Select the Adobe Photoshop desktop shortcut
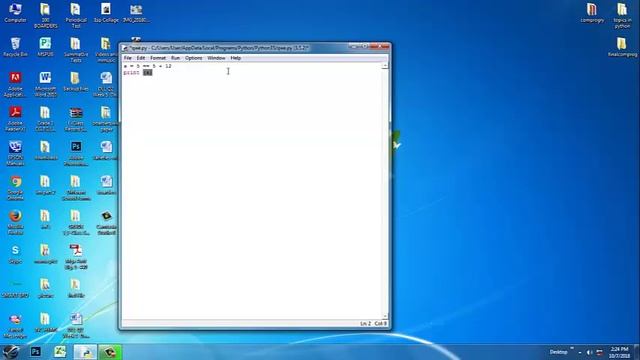640x360 pixels. [76, 153]
